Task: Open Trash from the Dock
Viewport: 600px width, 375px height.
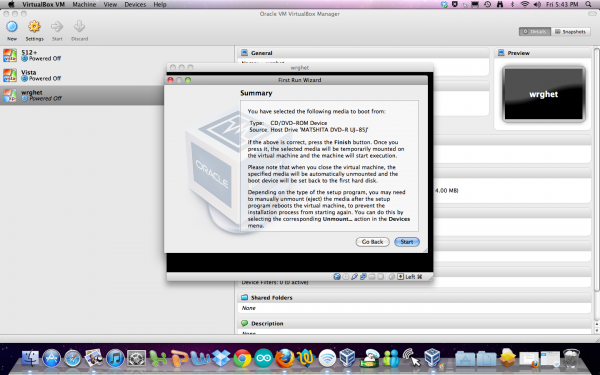Action: coord(572,359)
